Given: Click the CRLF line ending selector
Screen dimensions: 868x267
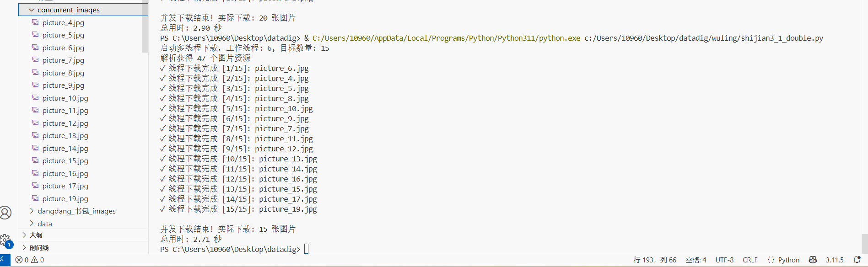Looking at the screenshot, I should coord(750,260).
